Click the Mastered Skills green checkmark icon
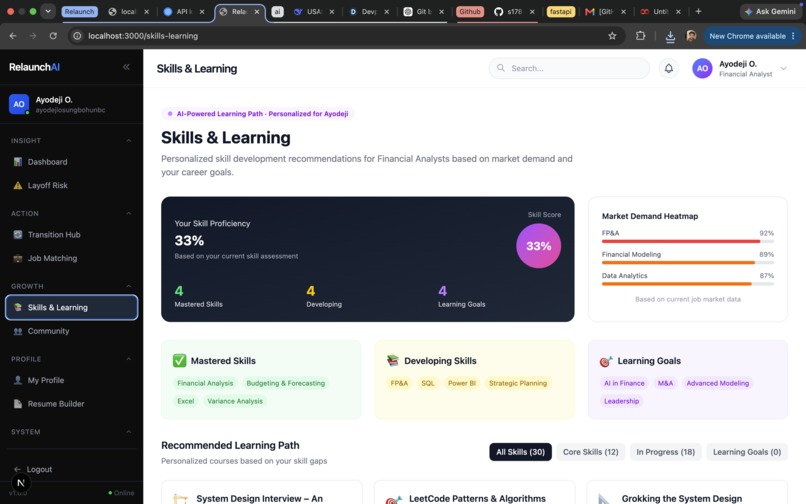 point(179,361)
